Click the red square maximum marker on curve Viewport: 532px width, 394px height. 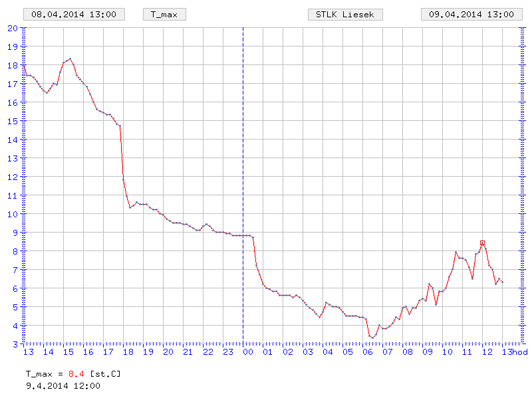point(482,243)
